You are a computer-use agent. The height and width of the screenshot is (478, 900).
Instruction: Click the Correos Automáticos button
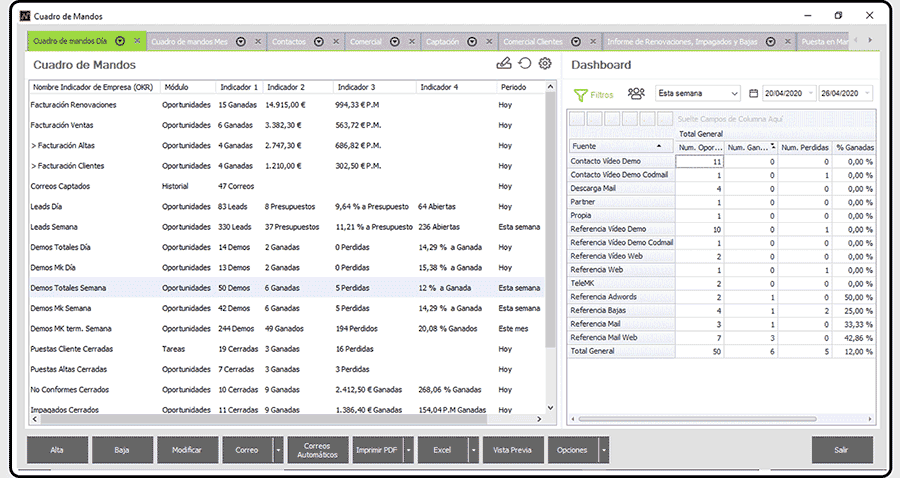pos(318,450)
